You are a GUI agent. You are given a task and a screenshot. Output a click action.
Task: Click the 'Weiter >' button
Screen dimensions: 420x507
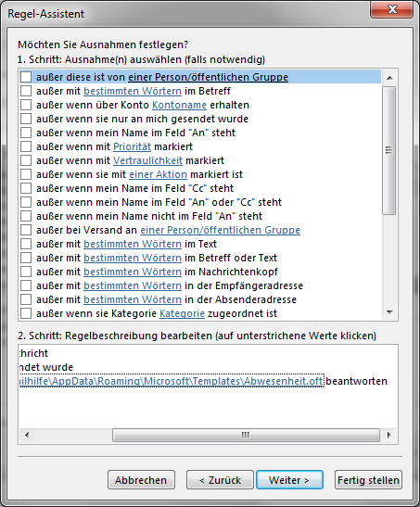tap(289, 480)
